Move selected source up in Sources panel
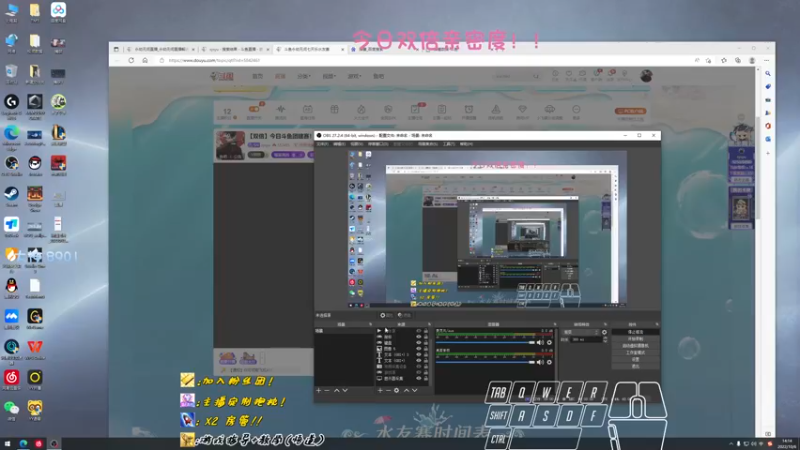 coord(407,390)
